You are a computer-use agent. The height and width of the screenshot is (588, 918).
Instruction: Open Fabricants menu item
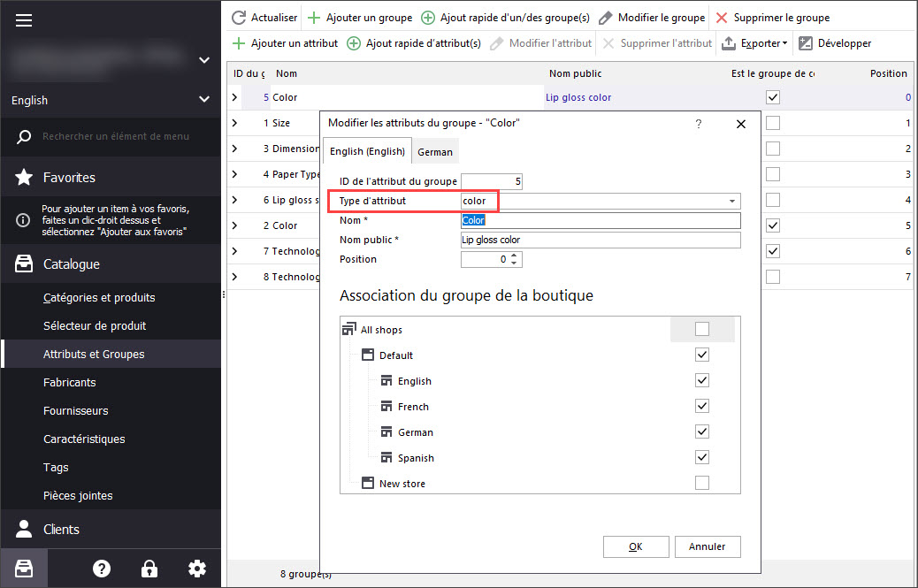click(70, 383)
